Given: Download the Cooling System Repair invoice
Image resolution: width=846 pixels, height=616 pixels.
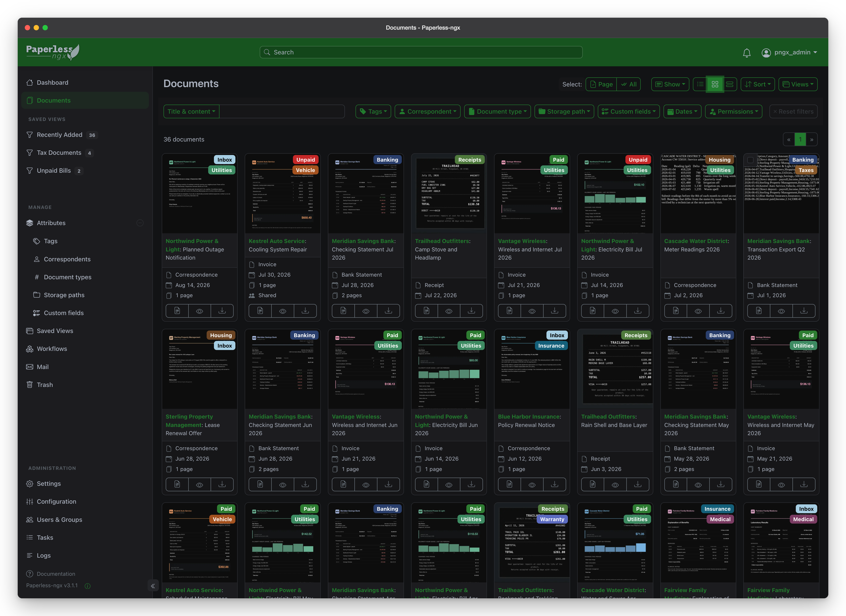Looking at the screenshot, I should (305, 311).
